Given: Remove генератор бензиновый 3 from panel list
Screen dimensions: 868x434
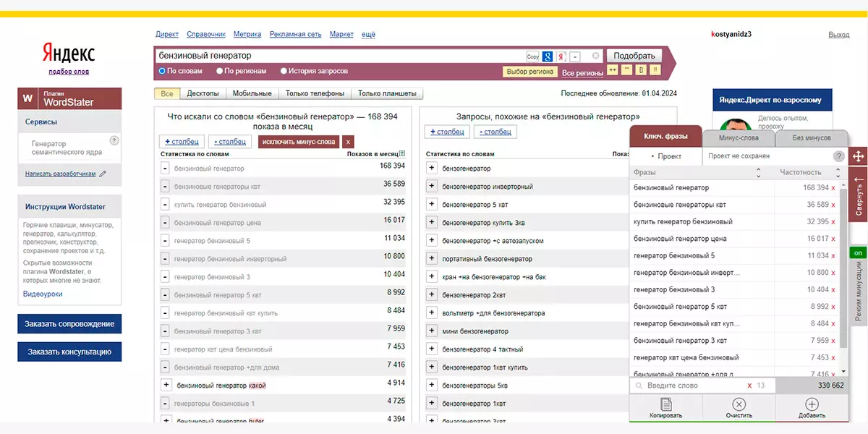Looking at the screenshot, I should pos(833,290).
